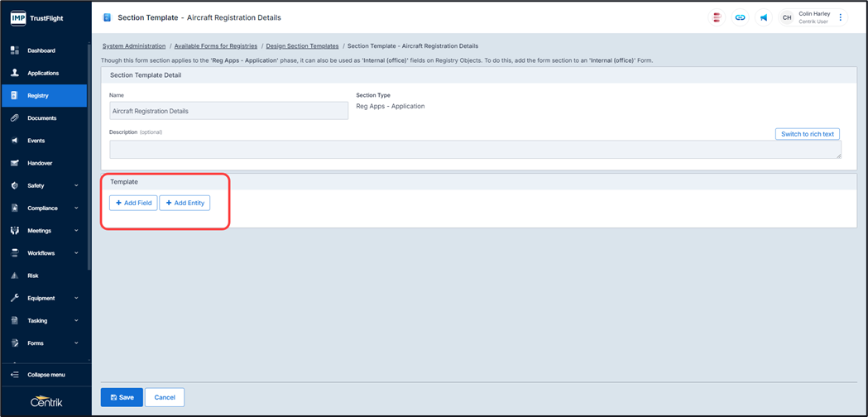The height and width of the screenshot is (417, 868).
Task: Click the Name input field
Action: pyautogui.click(x=229, y=111)
